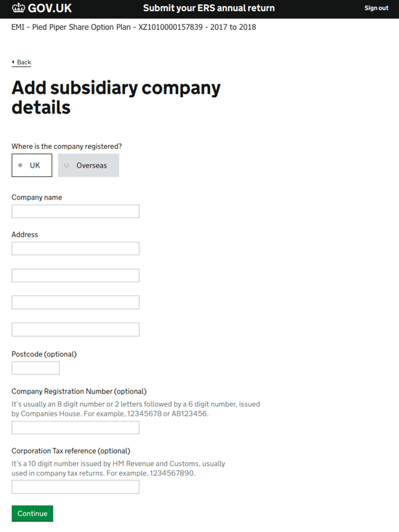Click the third Address line field
The width and height of the screenshot is (399, 532).
(75, 303)
